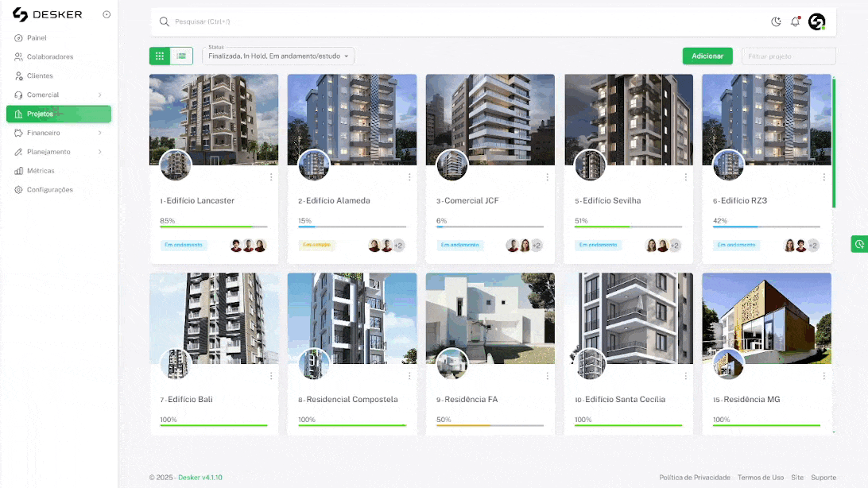This screenshot has width=868, height=488.
Task: Open the Site footer link
Action: pos(797,478)
